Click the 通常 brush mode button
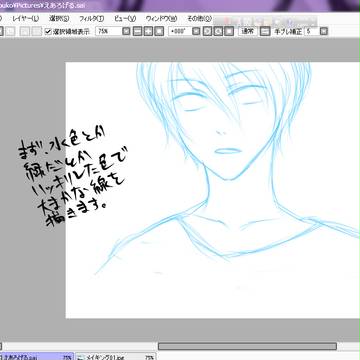The width and height of the screenshot is (360, 360). click(248, 31)
